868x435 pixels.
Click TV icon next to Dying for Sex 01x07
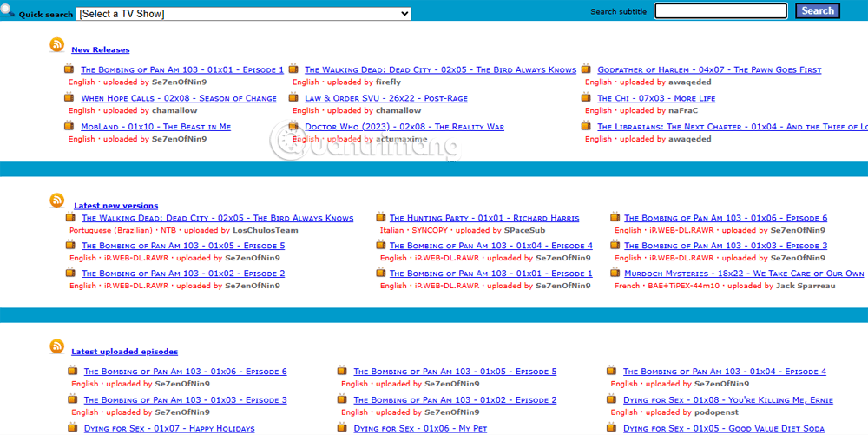[x=73, y=427]
